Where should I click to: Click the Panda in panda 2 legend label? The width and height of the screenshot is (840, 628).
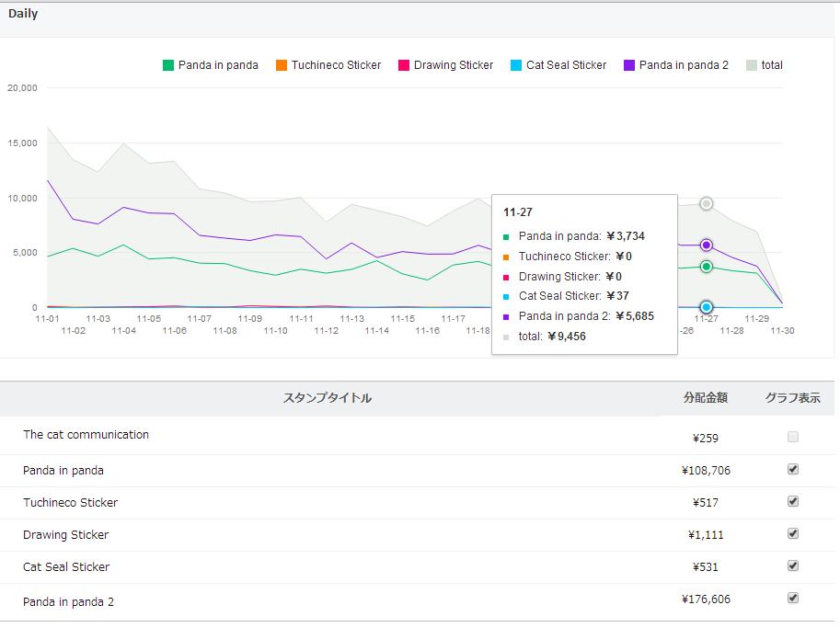(x=684, y=65)
